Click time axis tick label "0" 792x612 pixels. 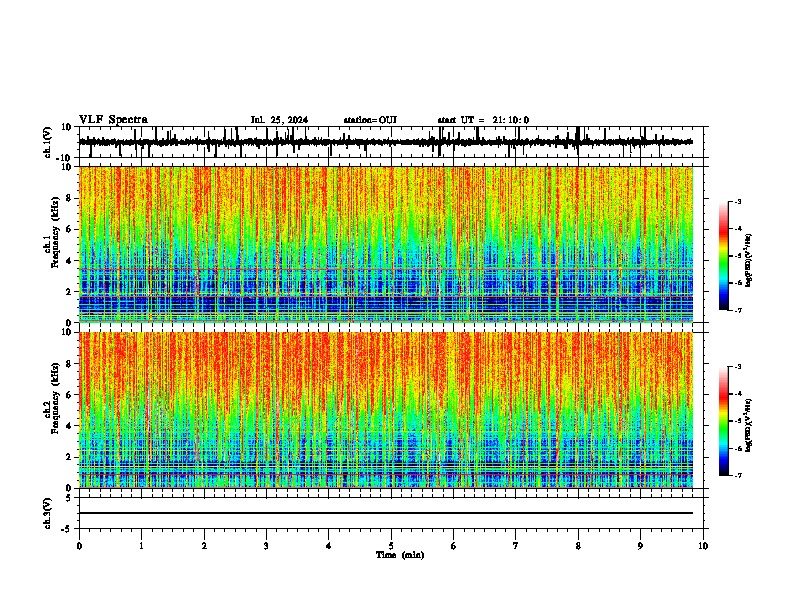point(79,546)
